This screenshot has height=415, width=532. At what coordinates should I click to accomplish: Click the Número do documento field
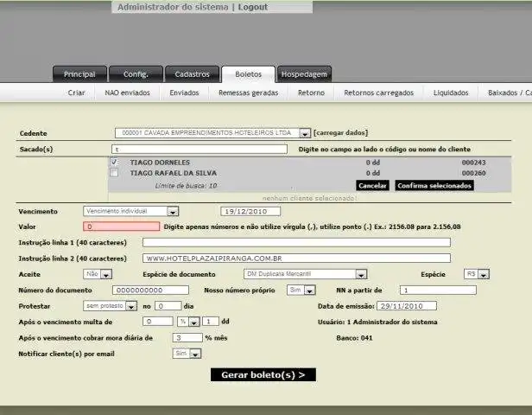click(x=150, y=290)
